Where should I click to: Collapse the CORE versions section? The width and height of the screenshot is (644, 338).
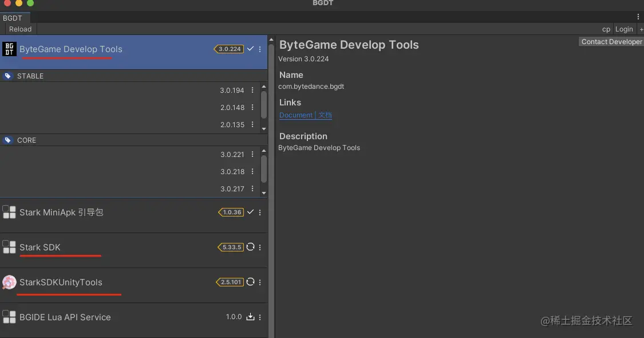(x=133, y=140)
